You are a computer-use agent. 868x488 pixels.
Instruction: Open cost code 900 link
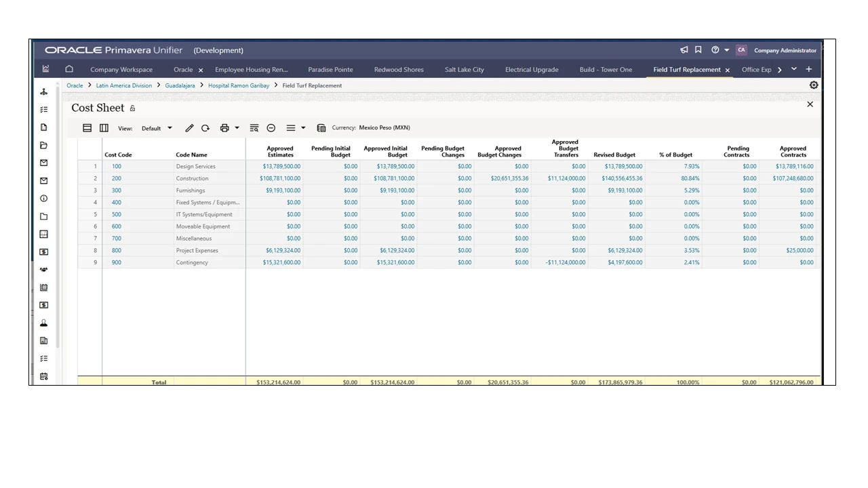point(117,263)
